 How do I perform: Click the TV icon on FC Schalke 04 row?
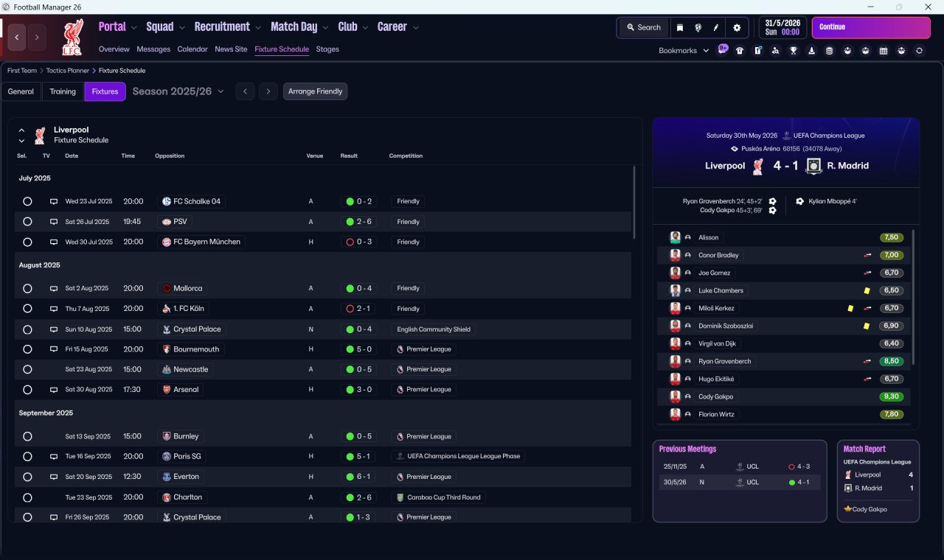click(54, 201)
